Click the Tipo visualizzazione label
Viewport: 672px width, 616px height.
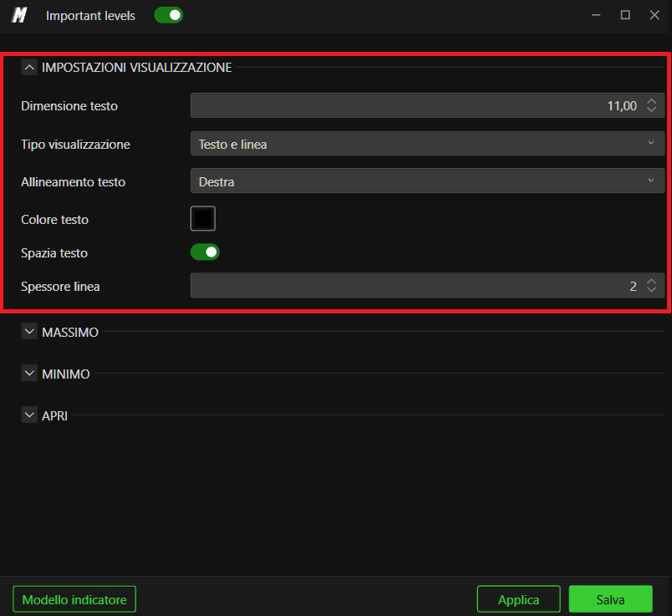(x=75, y=145)
